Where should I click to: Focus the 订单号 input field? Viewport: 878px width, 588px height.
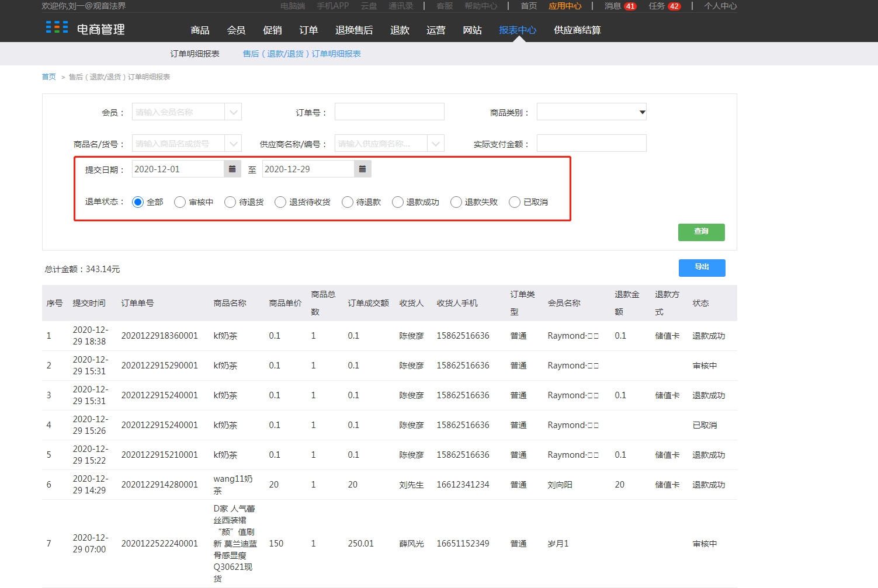tap(390, 112)
